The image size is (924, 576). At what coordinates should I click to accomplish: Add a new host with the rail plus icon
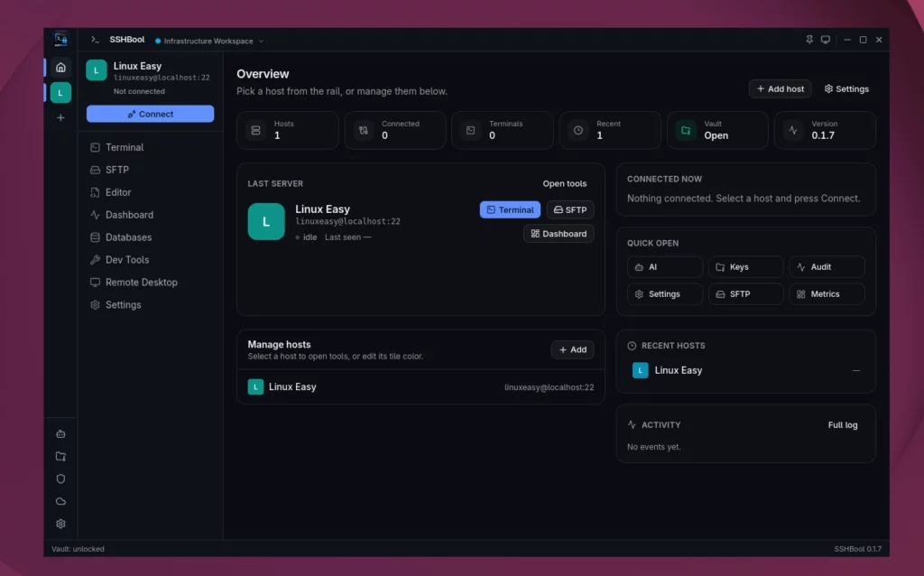pos(60,118)
